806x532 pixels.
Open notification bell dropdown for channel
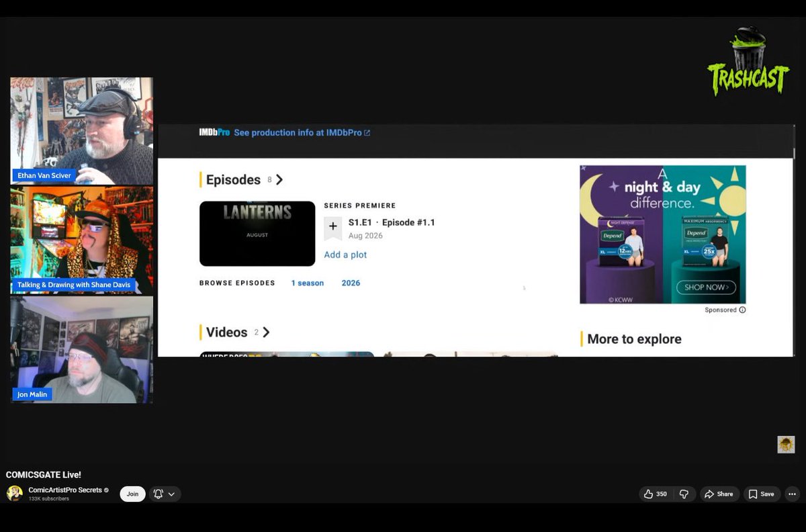tap(165, 494)
